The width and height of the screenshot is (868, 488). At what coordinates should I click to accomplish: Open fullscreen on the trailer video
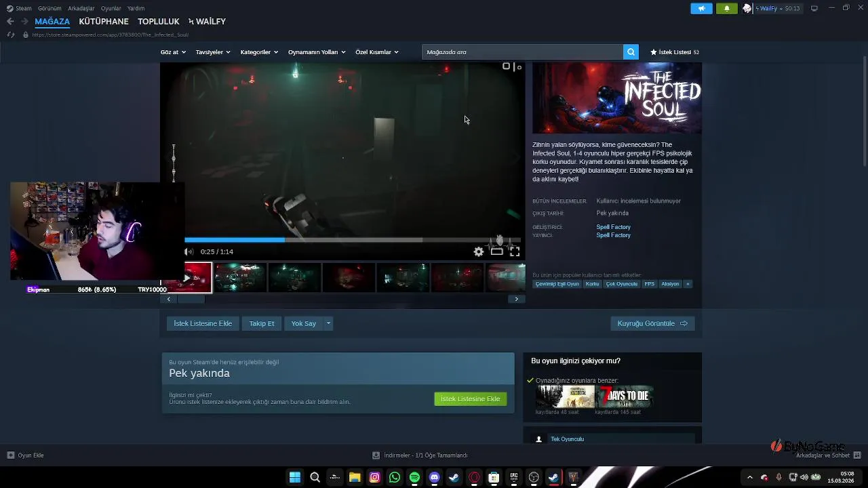click(x=515, y=251)
